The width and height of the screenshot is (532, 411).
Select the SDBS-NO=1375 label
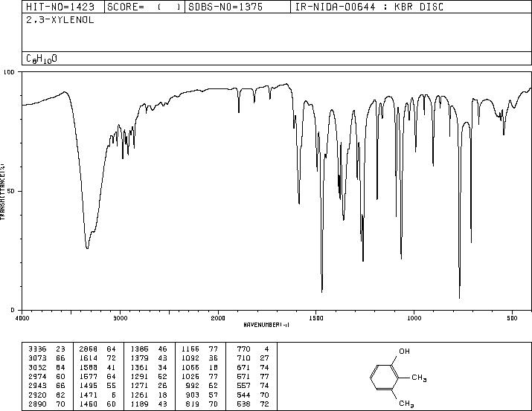tap(225, 7)
